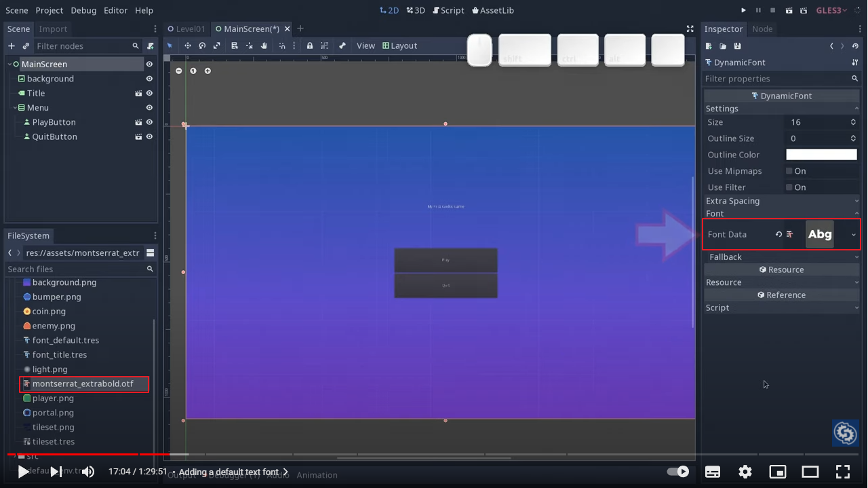868x488 pixels.
Task: Go to previous edited object in Inspector
Action: click(832, 46)
